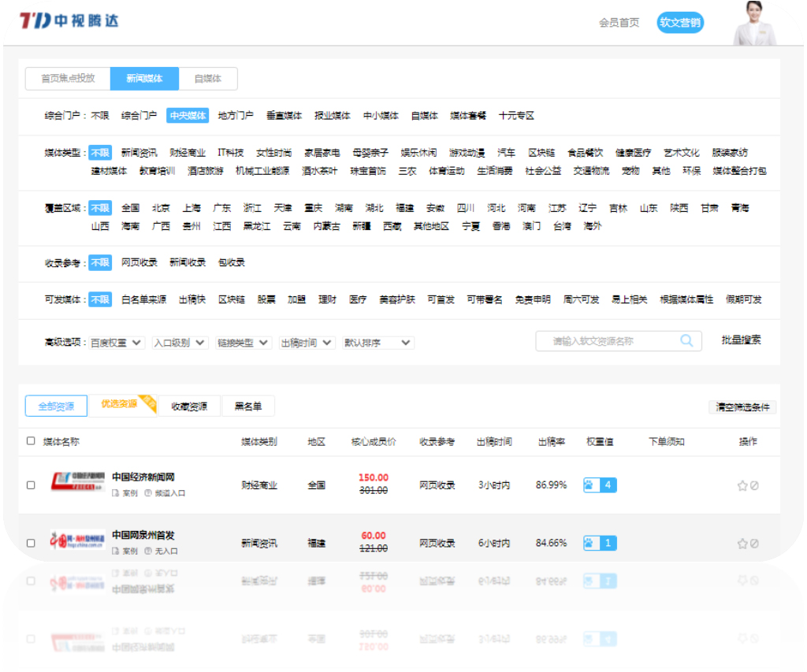Screen dimensions: 807x672
Task: Click the customer service avatar photo
Action: point(754,23)
